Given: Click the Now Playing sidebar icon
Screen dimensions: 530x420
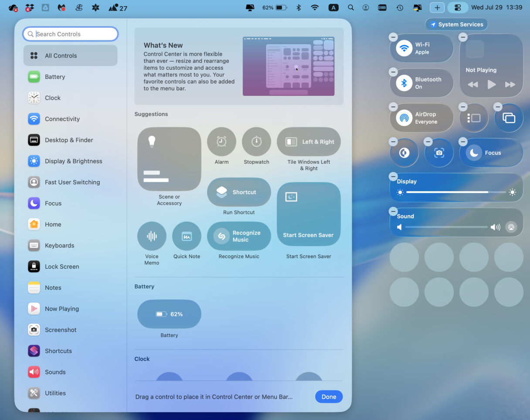Looking at the screenshot, I should 34,309.
